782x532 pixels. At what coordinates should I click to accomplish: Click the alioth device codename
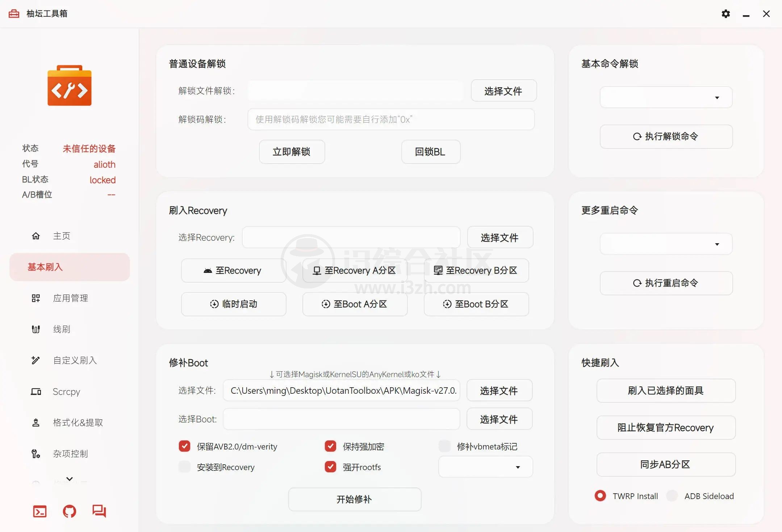click(104, 164)
